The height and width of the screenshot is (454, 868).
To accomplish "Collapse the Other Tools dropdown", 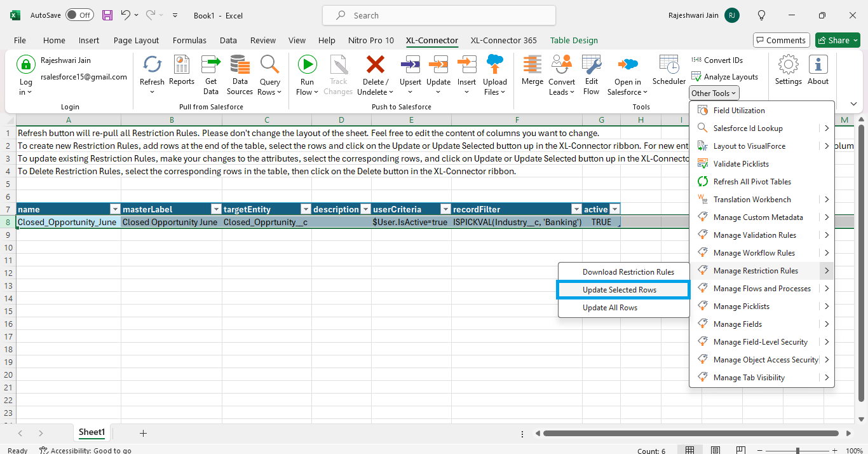I will (x=714, y=93).
